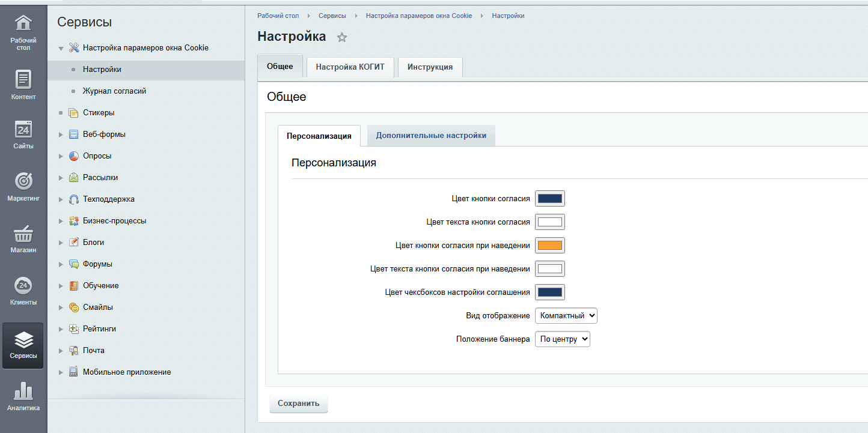
Task: Click the Смайлы service icon
Action: click(x=73, y=307)
